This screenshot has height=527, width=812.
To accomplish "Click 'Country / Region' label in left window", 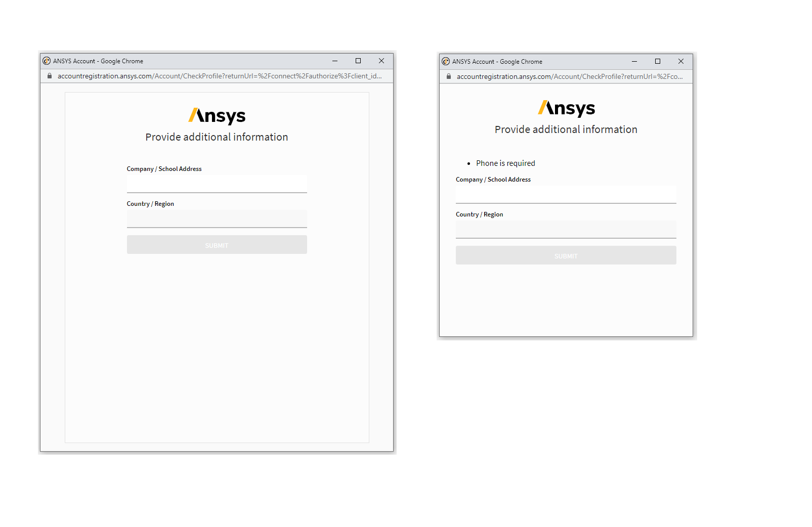I will [150, 204].
